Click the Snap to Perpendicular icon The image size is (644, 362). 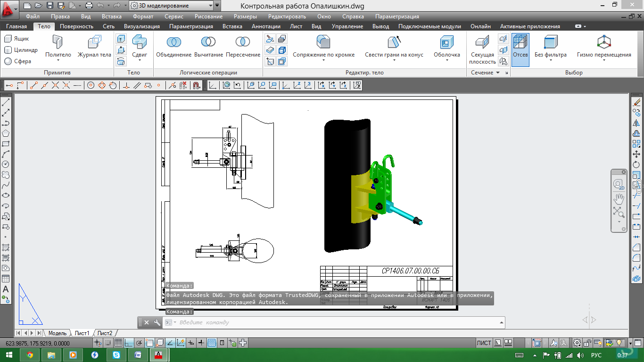pyautogui.click(x=126, y=85)
